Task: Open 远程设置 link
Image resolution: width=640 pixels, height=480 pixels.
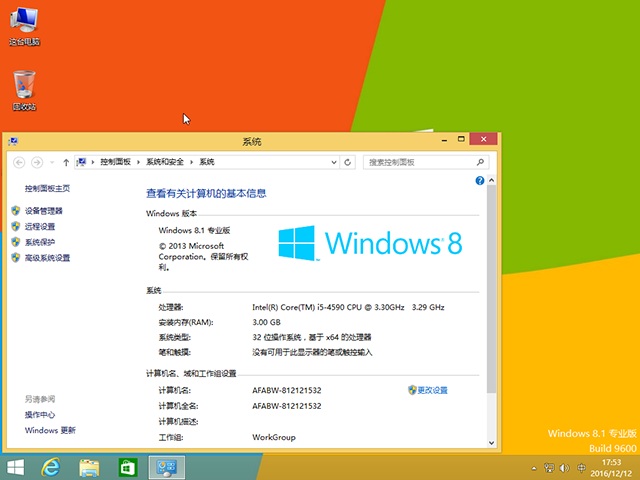Action: 40,227
